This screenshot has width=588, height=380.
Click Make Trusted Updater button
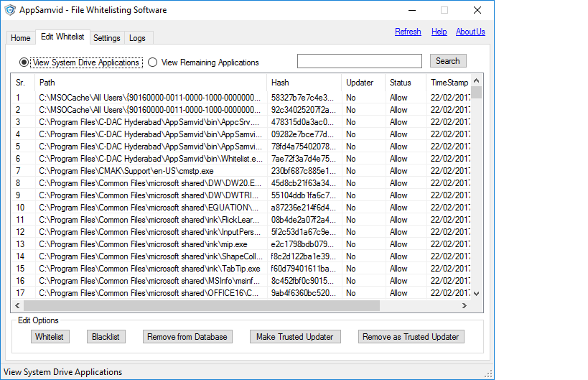pyautogui.click(x=294, y=337)
